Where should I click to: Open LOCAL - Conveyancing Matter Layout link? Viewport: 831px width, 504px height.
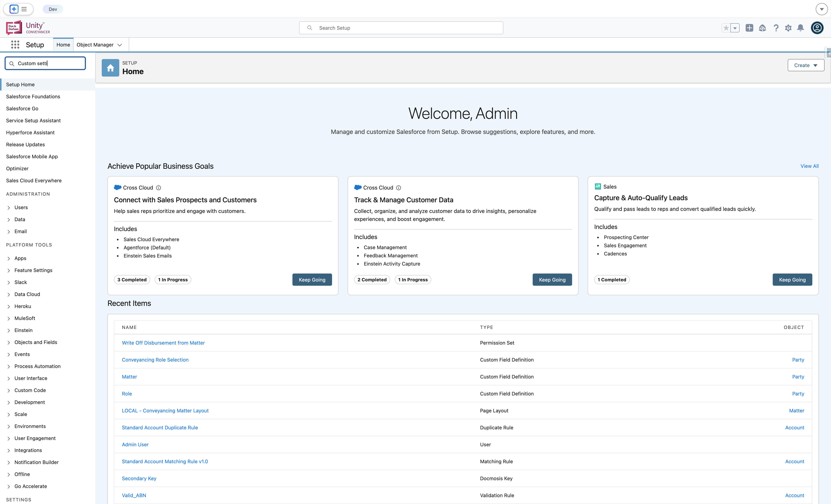pyautogui.click(x=165, y=410)
